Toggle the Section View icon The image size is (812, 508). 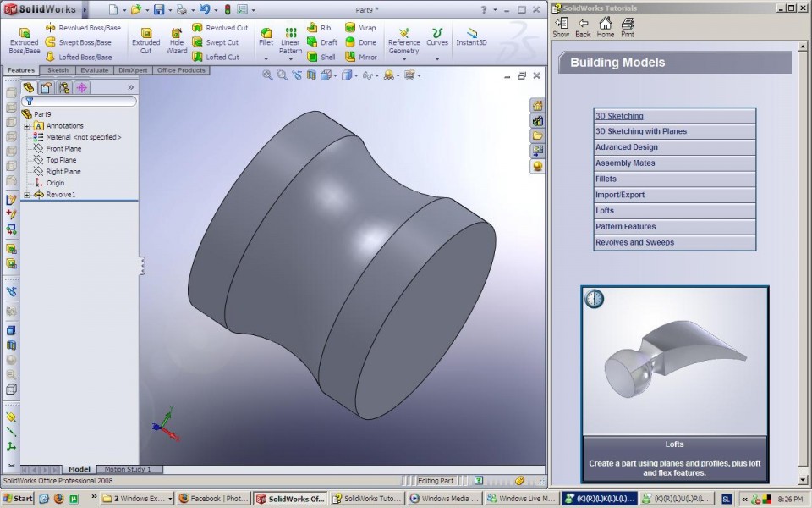311,75
